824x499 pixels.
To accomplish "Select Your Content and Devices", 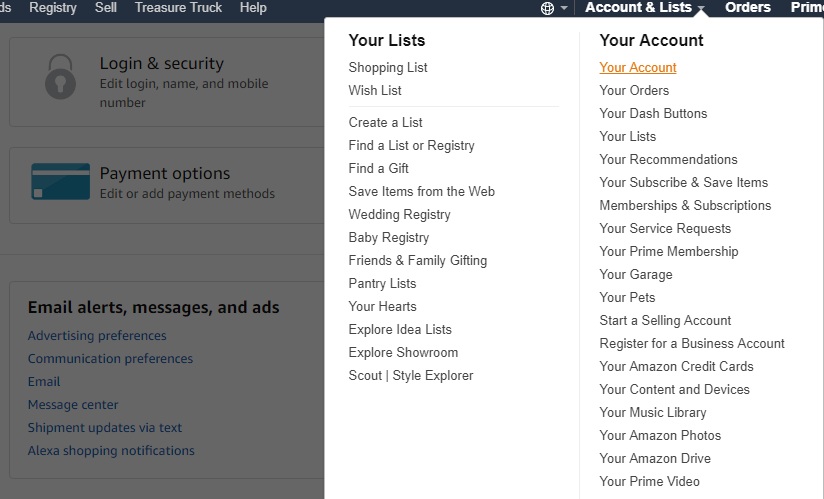I will coord(674,390).
